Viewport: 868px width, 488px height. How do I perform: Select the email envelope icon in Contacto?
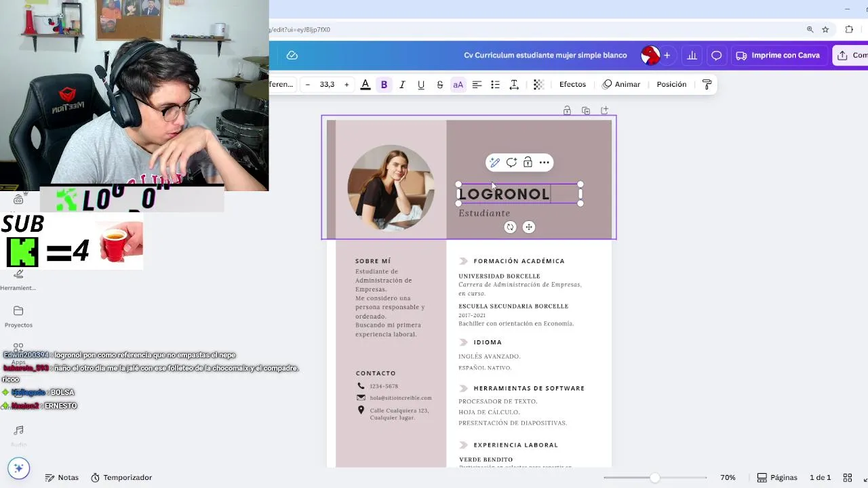pos(361,398)
